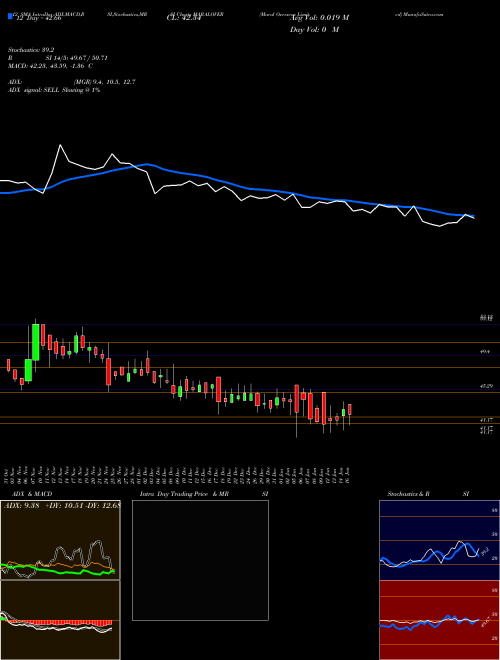Click the 'ADX: 9.38 +DY: 10.51 -DY: 12.68' readout
The width and height of the screenshot is (500, 660).
(62, 506)
